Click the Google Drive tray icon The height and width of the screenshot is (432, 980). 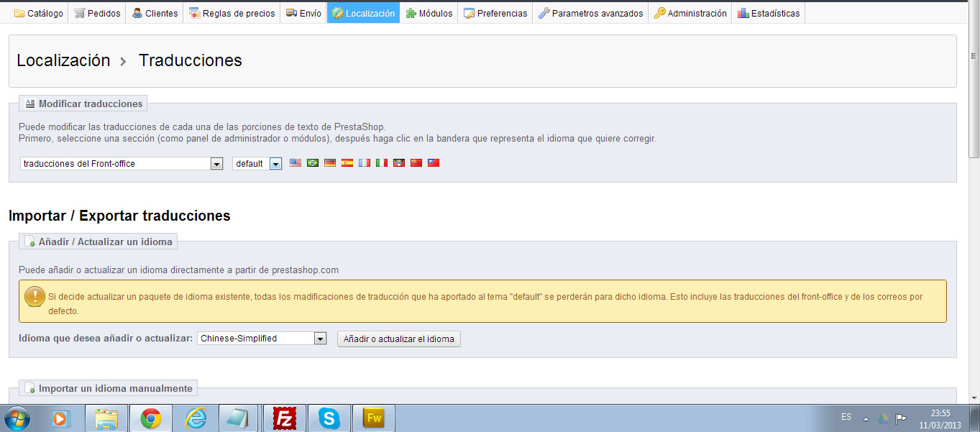coord(884,418)
